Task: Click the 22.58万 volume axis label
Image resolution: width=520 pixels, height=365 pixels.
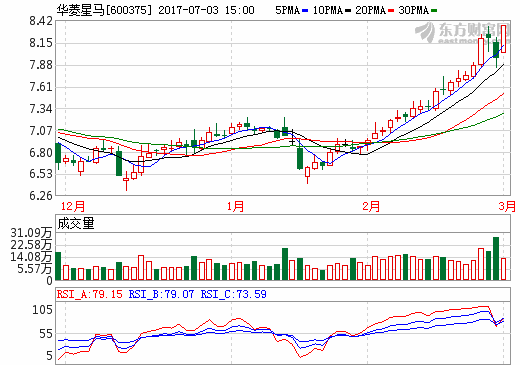Action: pos(32,245)
